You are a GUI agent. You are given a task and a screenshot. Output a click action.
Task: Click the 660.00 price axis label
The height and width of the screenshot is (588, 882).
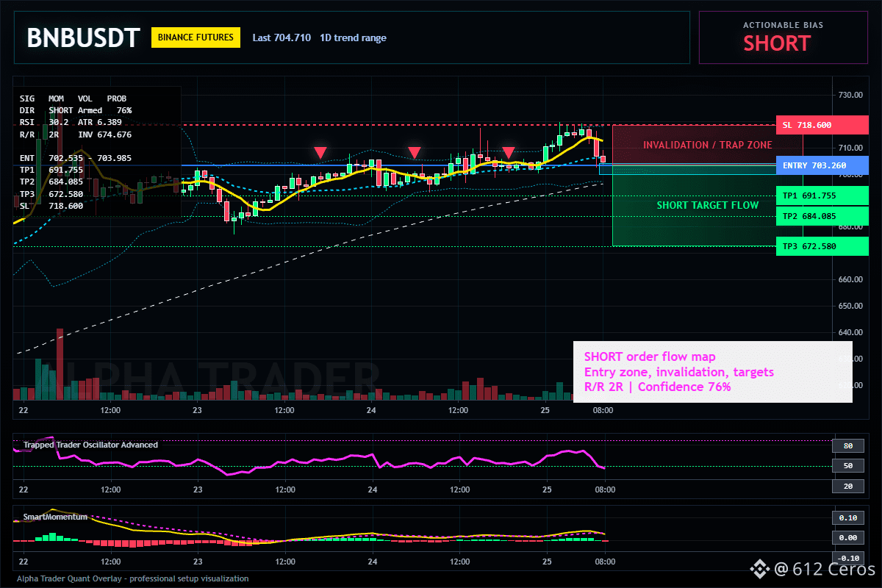[850, 279]
